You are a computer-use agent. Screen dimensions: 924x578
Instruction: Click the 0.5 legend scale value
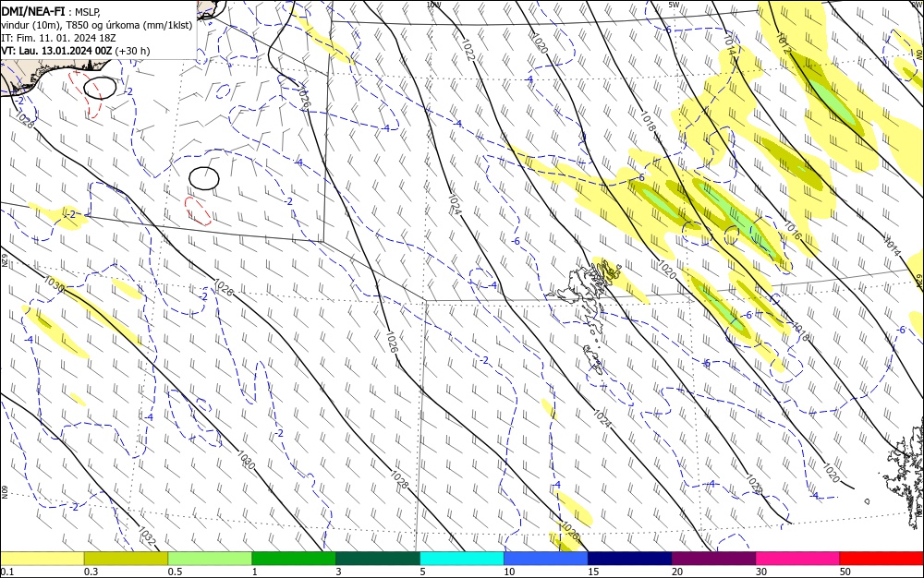pyautogui.click(x=175, y=572)
